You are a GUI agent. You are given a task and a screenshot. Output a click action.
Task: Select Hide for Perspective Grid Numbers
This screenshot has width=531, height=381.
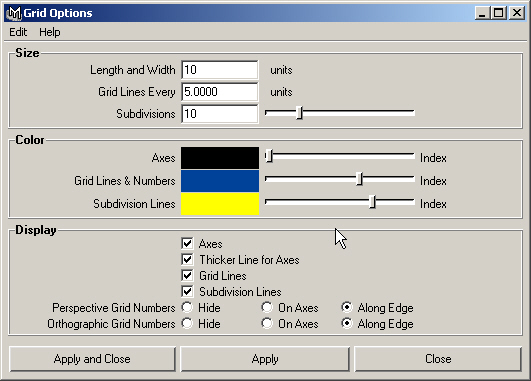pyautogui.click(x=187, y=308)
